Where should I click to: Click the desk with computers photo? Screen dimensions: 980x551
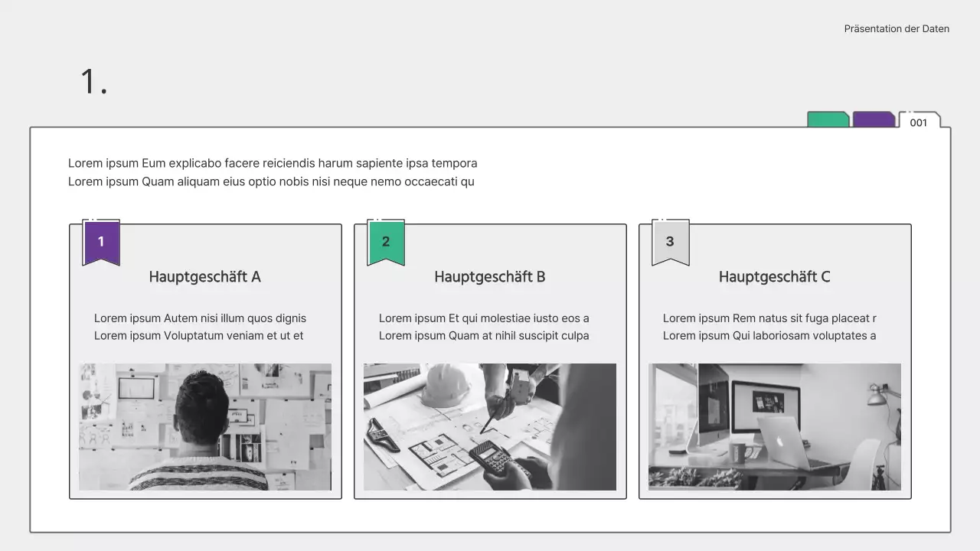click(x=774, y=426)
